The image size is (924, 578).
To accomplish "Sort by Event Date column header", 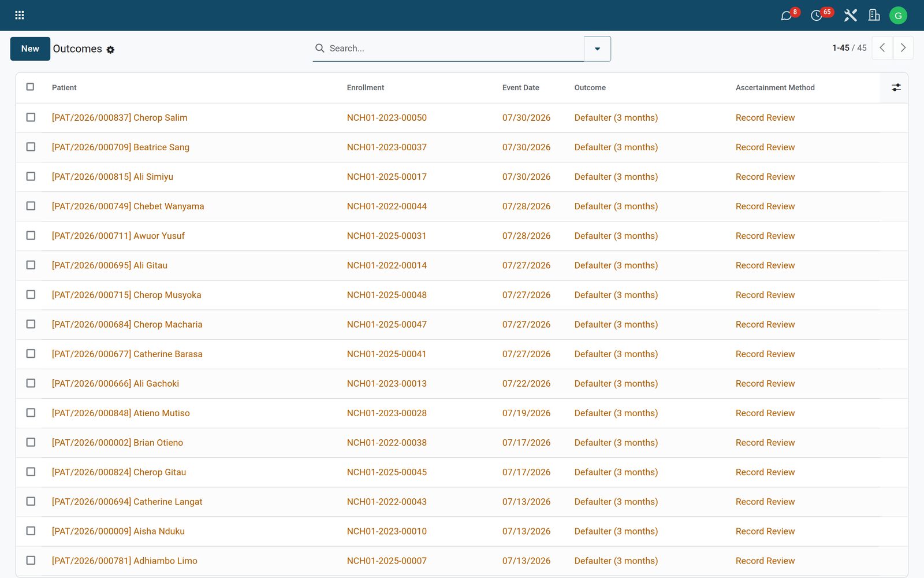I will coord(520,88).
